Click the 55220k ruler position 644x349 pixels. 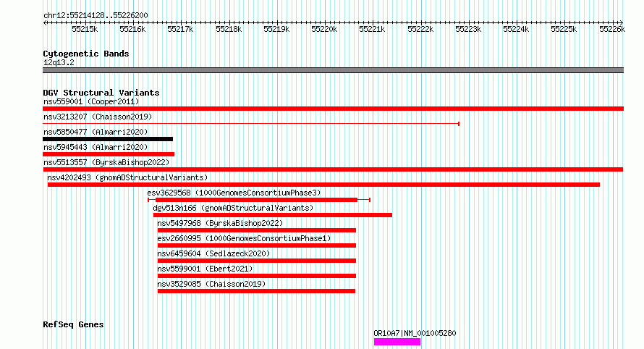coord(324,29)
